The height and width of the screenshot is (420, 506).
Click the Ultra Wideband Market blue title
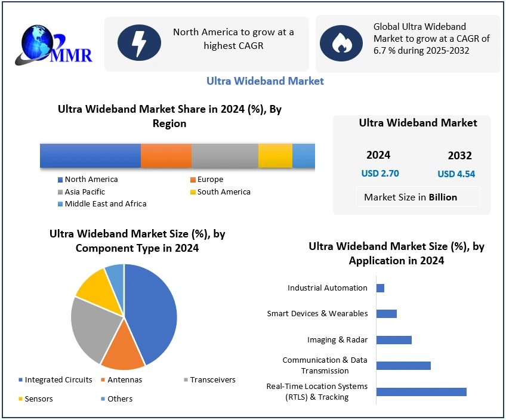point(265,81)
